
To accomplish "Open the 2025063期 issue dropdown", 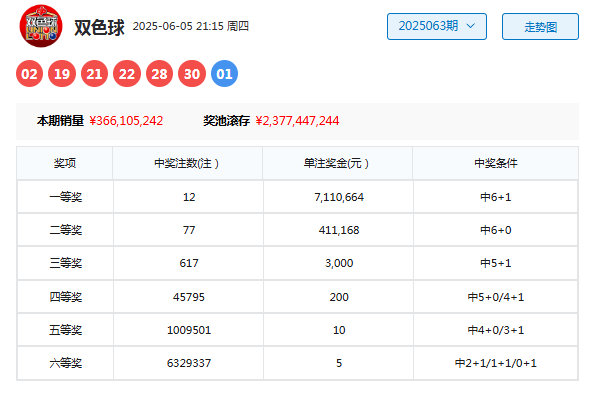I will [x=437, y=26].
